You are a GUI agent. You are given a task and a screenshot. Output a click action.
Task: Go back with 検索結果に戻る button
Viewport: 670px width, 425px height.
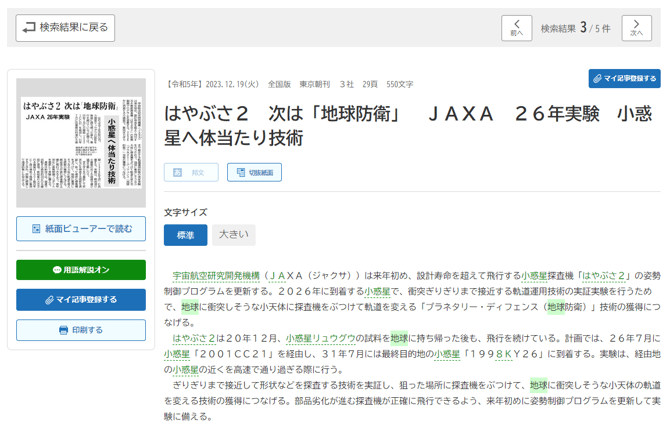[x=65, y=28]
